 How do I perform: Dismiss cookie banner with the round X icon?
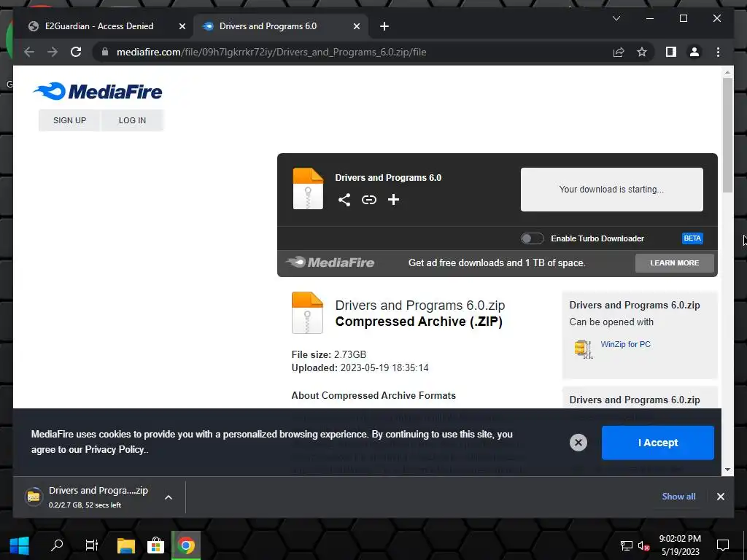[578, 443]
